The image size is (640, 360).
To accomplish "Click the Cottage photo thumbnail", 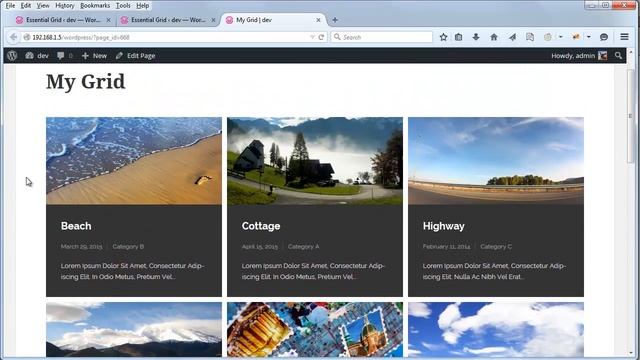I will (315, 161).
